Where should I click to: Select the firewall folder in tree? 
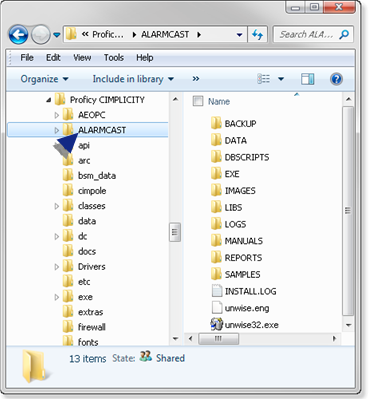[92, 327]
